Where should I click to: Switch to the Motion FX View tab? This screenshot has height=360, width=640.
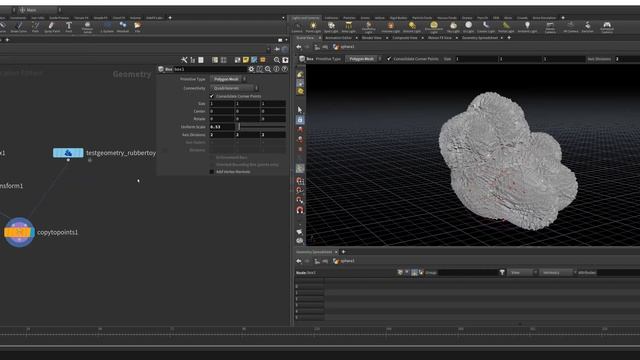click(x=440, y=38)
